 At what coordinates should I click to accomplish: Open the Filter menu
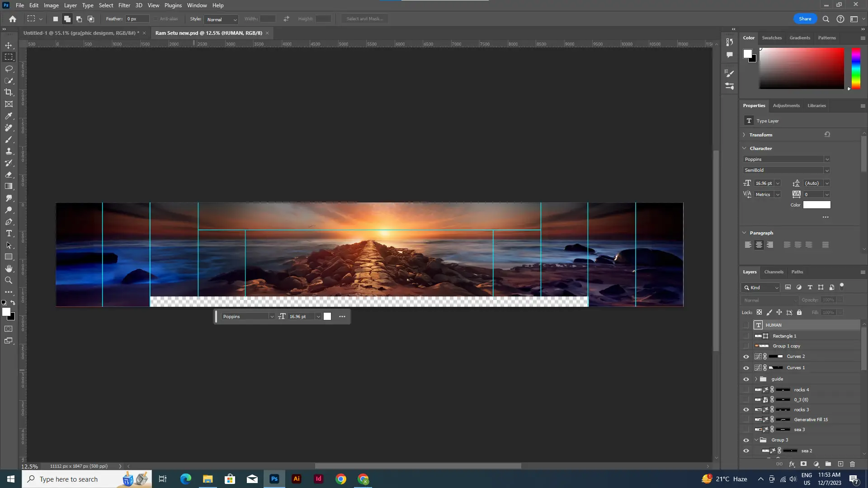[x=124, y=5]
